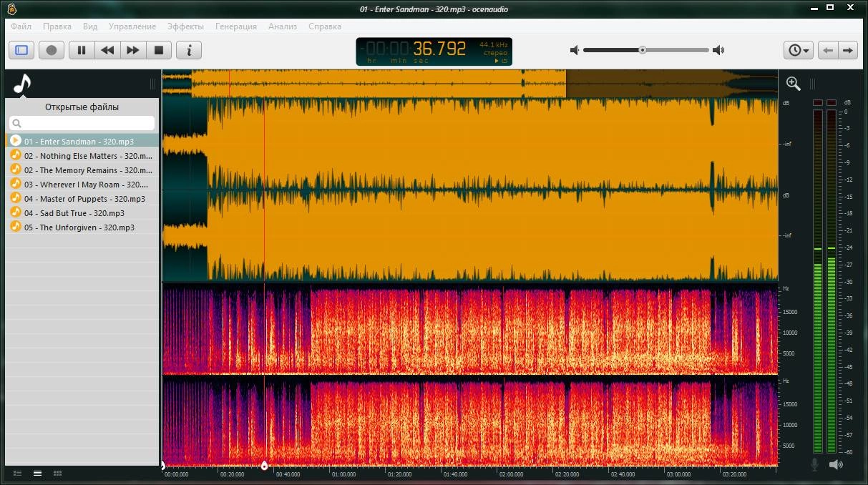Pause playback of Enter Sandman
The width and height of the screenshot is (868, 485).
tap(82, 50)
